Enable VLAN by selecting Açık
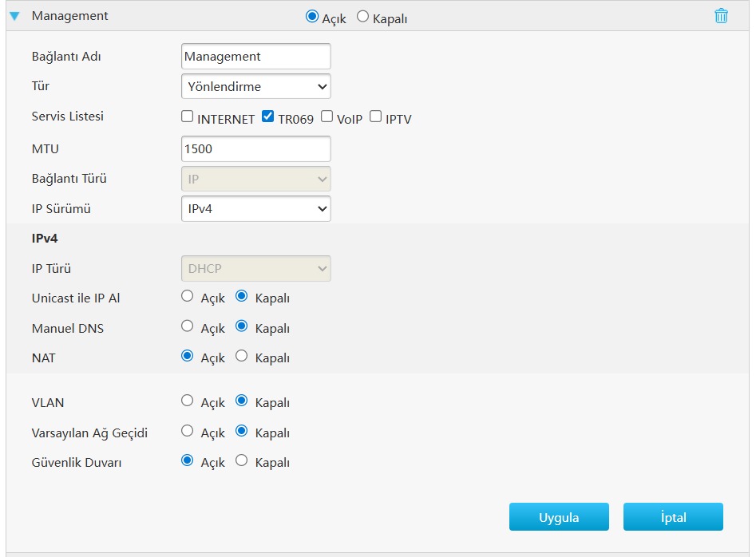756x557 pixels. pyautogui.click(x=188, y=401)
